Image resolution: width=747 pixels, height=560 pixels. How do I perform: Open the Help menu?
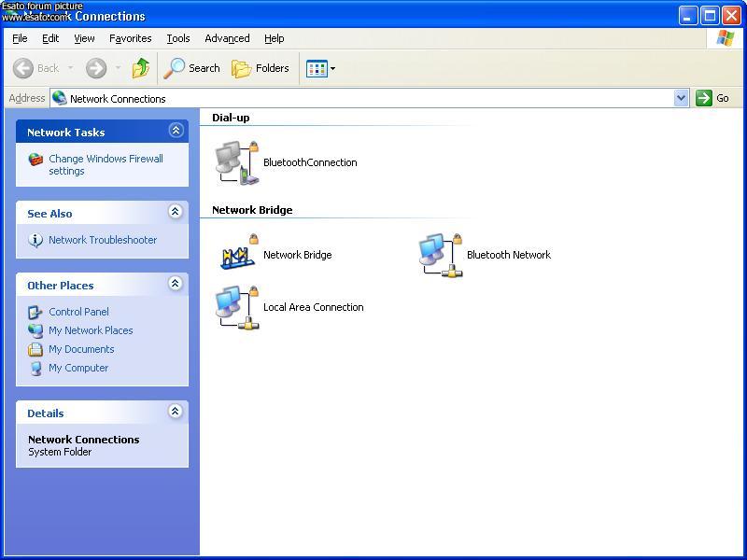pos(275,38)
